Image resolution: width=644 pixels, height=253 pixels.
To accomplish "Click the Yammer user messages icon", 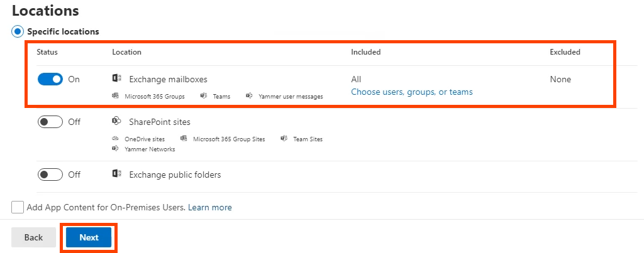I will tap(250, 96).
